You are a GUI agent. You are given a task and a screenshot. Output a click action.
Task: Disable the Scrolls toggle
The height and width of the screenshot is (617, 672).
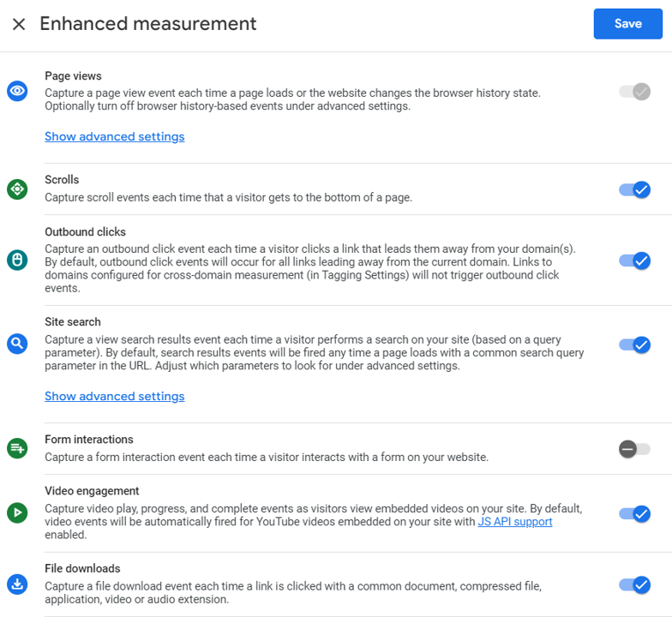click(x=634, y=189)
